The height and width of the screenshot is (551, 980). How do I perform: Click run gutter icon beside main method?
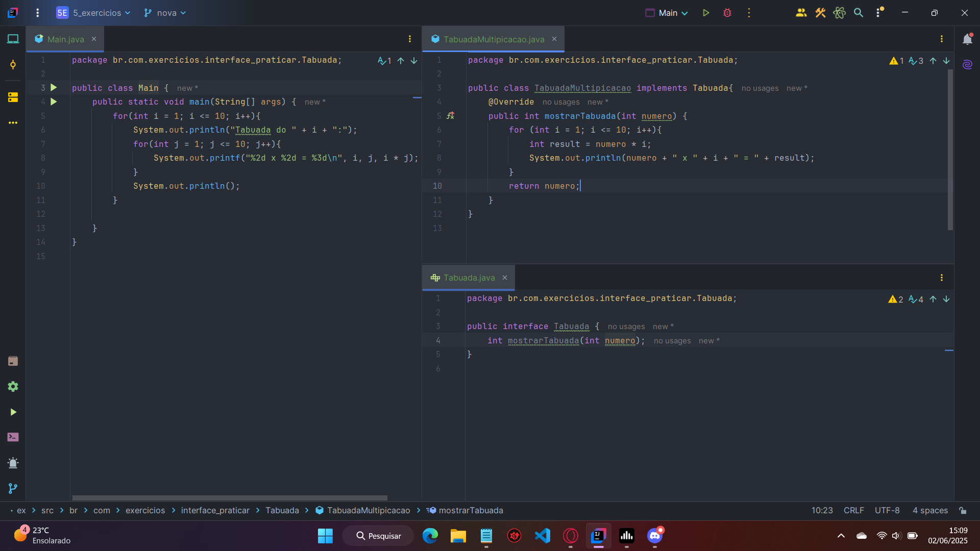tap(54, 102)
